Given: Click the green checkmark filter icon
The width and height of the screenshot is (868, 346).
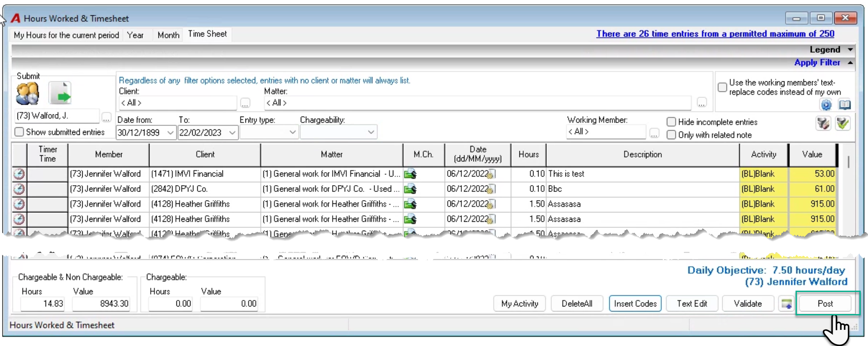Looking at the screenshot, I should 842,123.
